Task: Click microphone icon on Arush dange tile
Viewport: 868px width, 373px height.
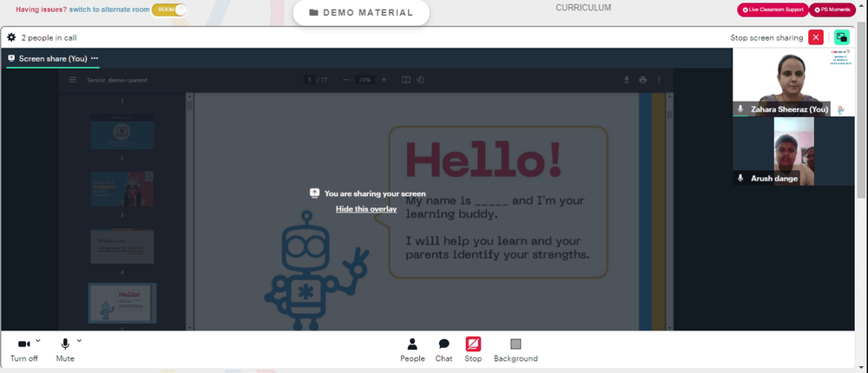Action: 740,178
